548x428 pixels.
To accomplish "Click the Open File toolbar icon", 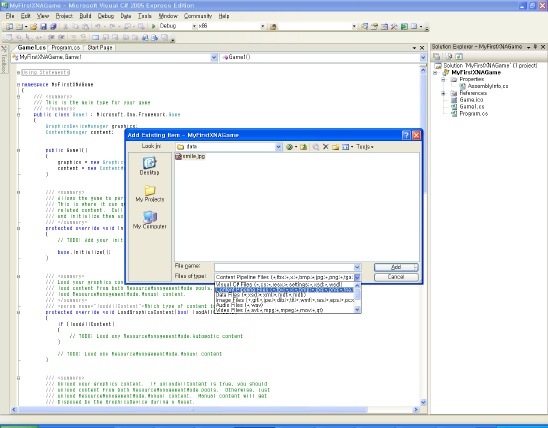I will point(34,27).
